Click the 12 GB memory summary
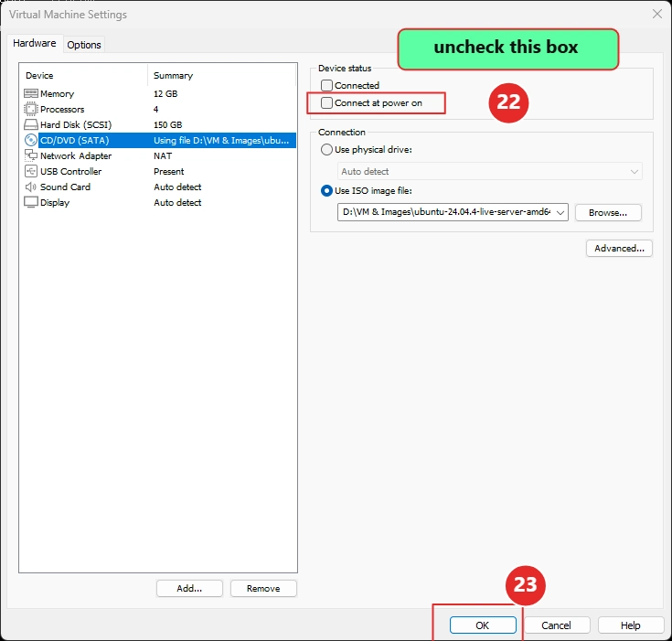This screenshot has width=672, height=641. [165, 93]
